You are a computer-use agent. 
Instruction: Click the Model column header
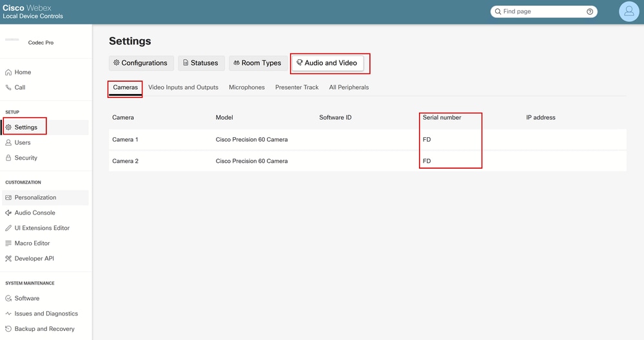click(224, 117)
